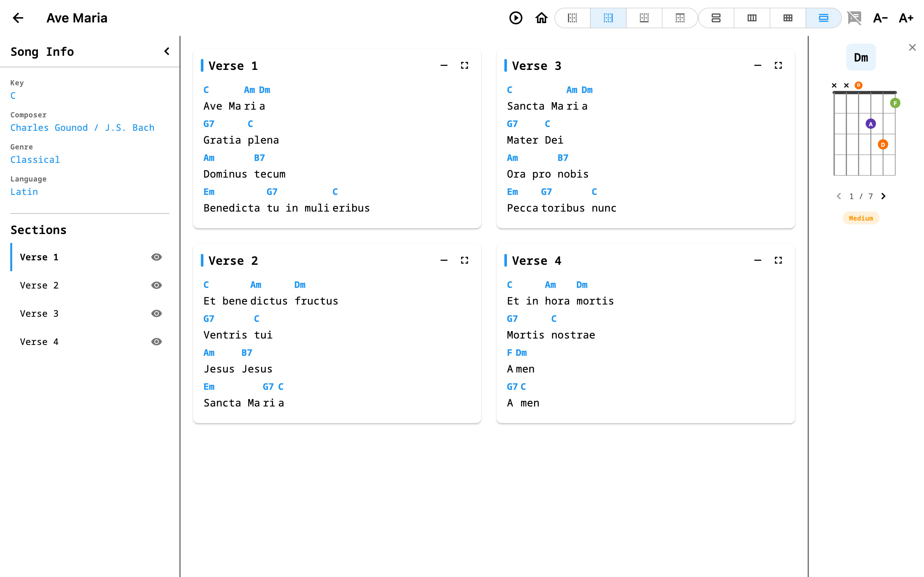Show next Dm chord fingering variation
The image size is (924, 577).
click(x=883, y=196)
